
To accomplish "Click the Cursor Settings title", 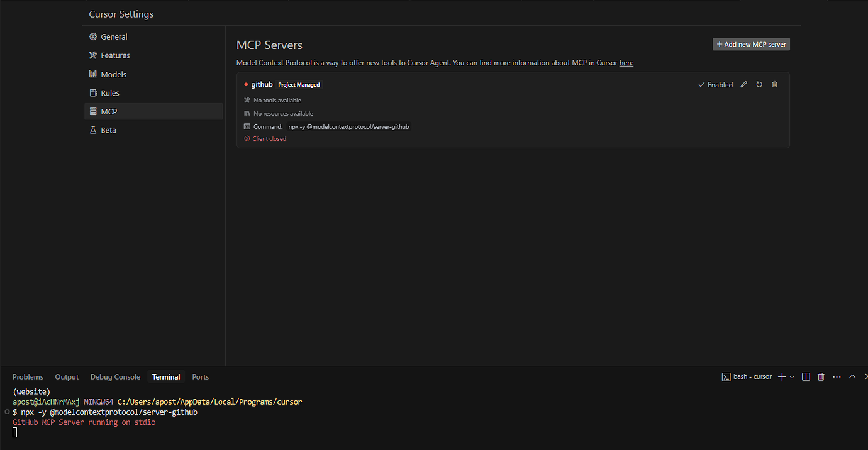I will (121, 14).
